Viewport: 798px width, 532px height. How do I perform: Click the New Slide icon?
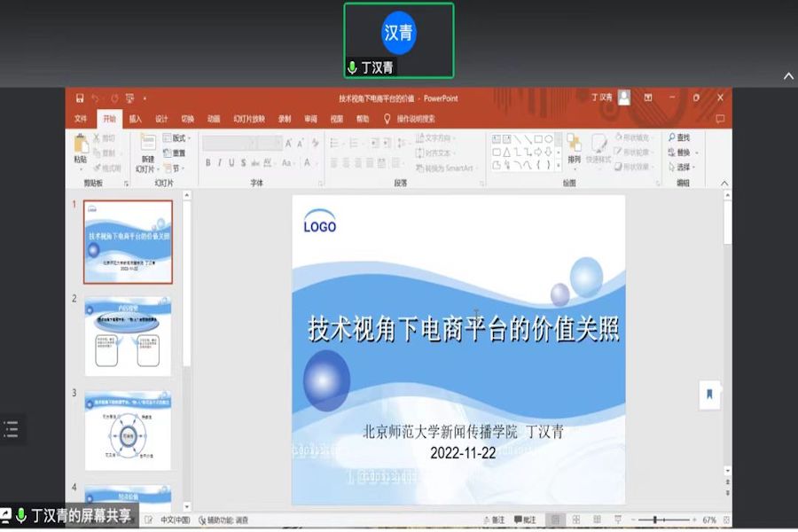(147, 149)
